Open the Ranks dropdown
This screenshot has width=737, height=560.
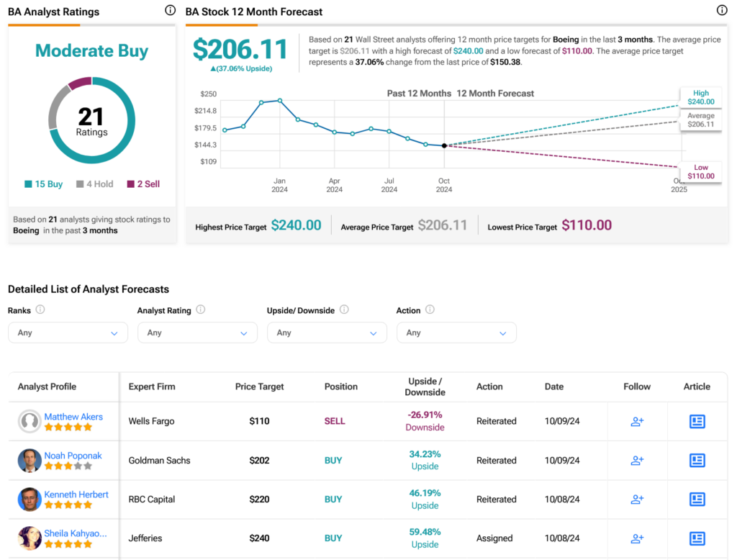[x=68, y=333]
